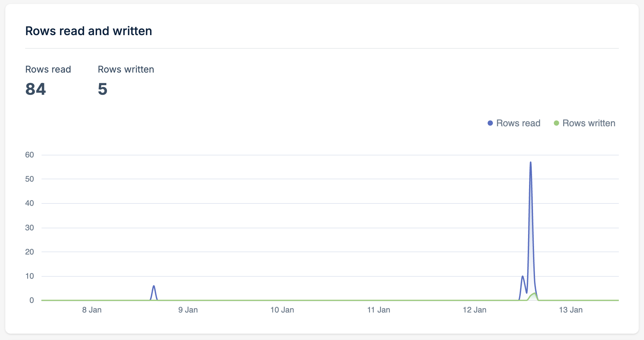Toggle the Rows written legend entry
The width and height of the screenshot is (644, 340).
pyautogui.click(x=584, y=123)
